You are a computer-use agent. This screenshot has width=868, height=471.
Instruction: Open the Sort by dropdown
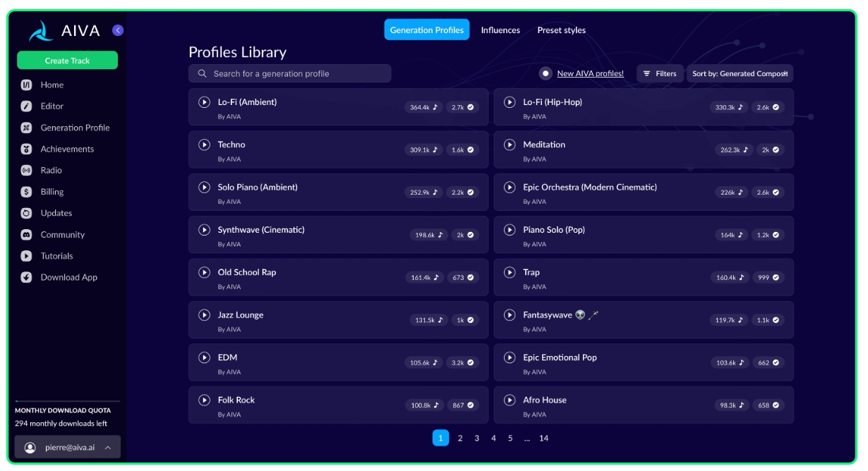click(x=740, y=73)
